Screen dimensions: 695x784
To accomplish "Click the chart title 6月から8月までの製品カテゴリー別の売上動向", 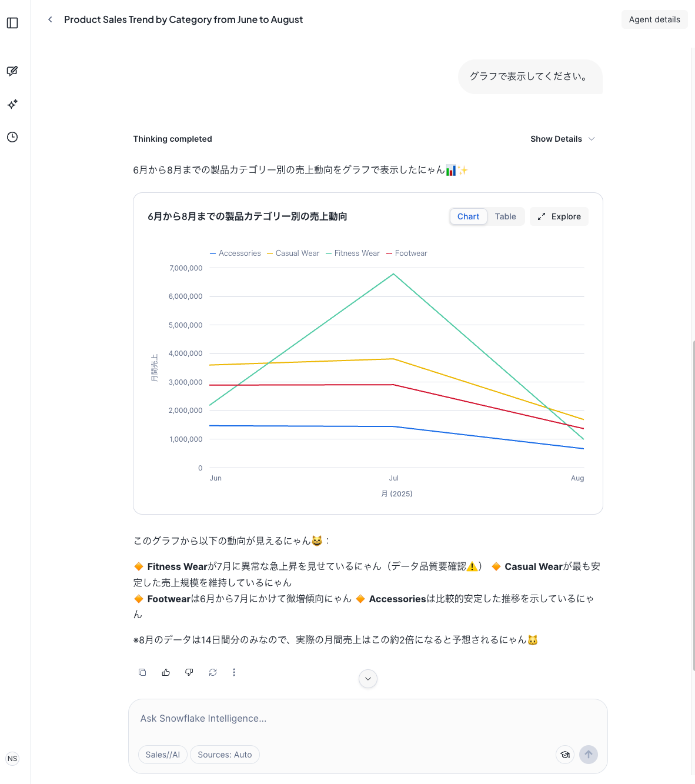I will click(248, 216).
